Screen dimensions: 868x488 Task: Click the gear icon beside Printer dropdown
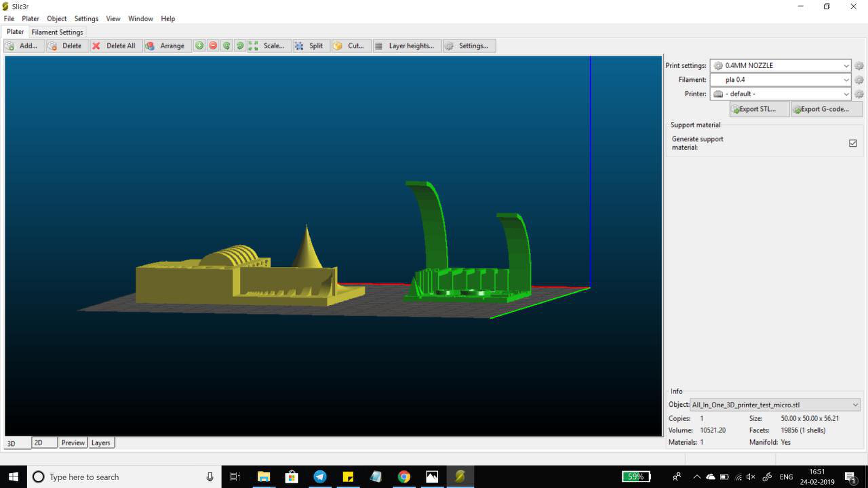click(859, 94)
